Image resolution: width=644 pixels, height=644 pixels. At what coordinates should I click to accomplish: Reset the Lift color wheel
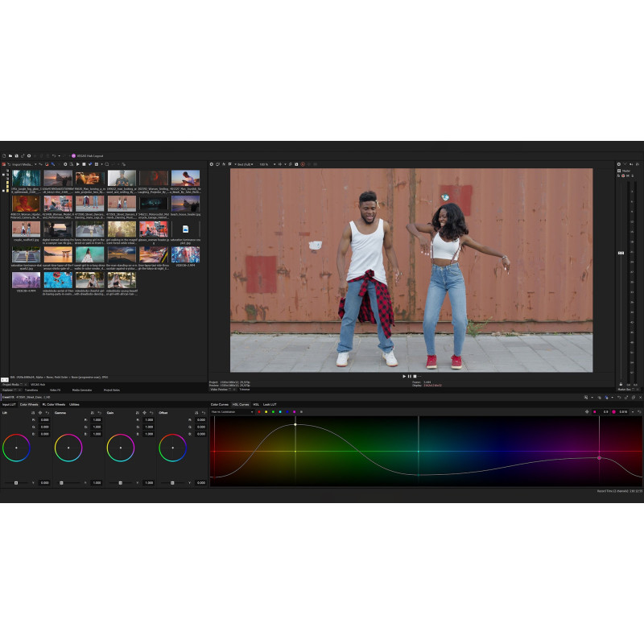pyautogui.click(x=48, y=412)
